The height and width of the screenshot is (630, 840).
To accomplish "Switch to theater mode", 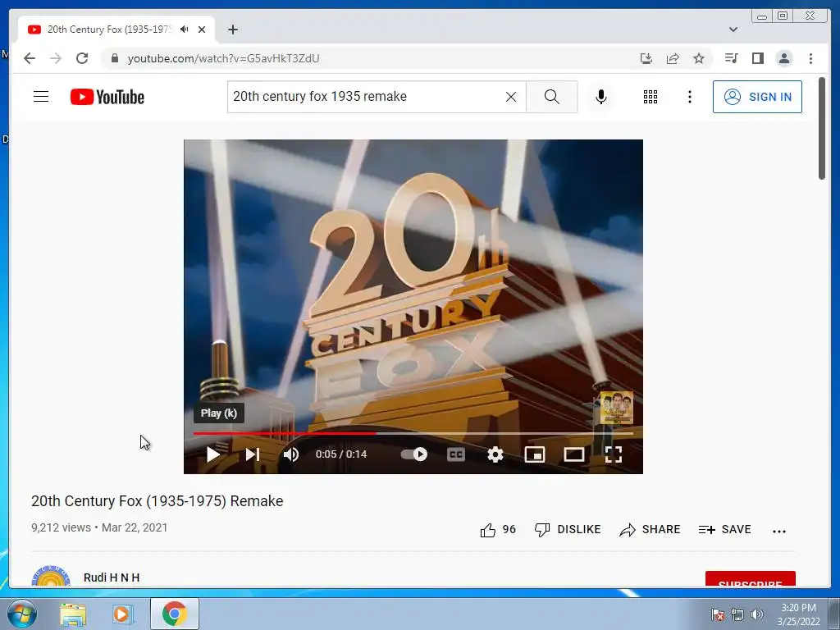I will (573, 454).
